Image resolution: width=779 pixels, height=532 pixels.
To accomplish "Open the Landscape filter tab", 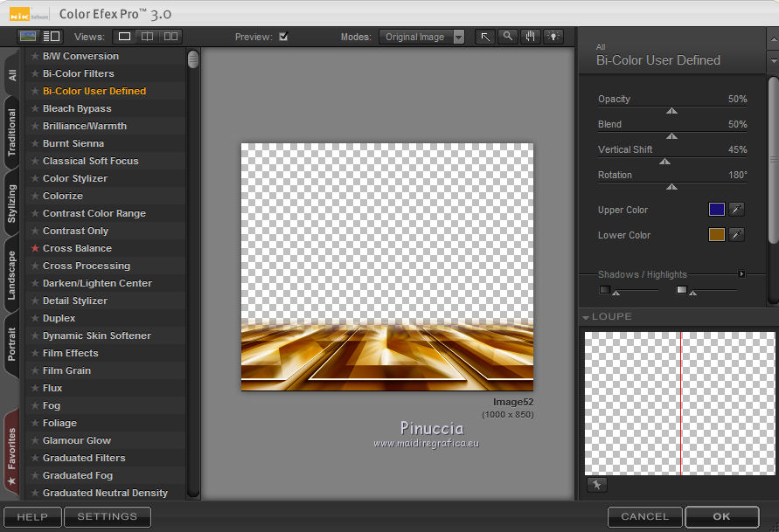I will 12,276.
